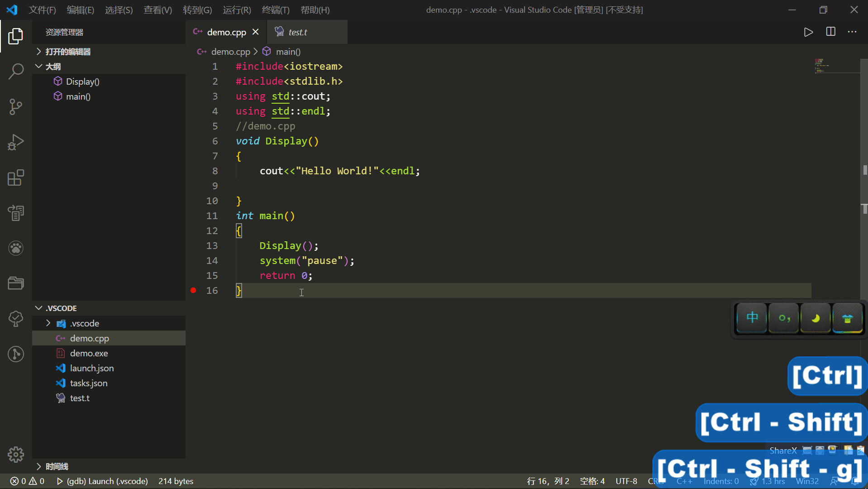Open test.t in the file explorer

point(109,398)
